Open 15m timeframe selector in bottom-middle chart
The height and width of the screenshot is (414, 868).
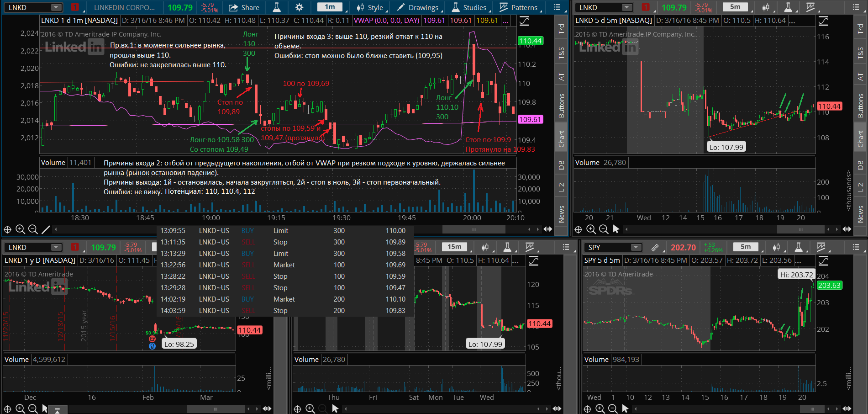coord(454,247)
